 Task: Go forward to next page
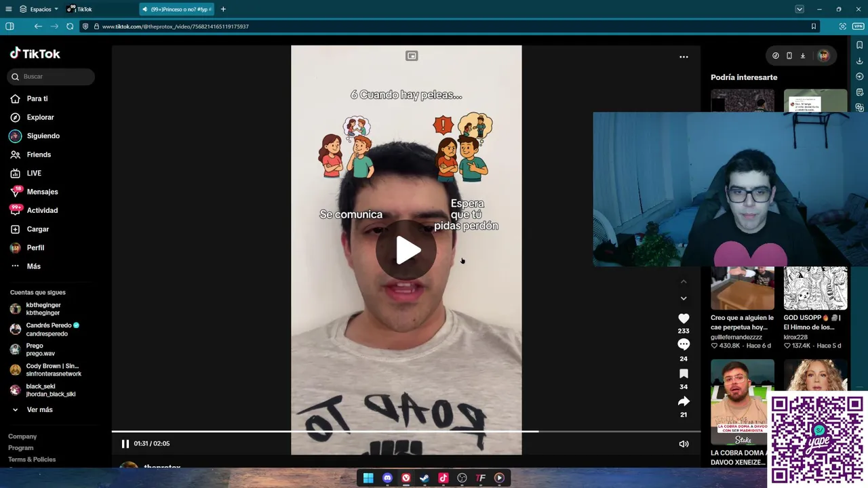point(54,26)
